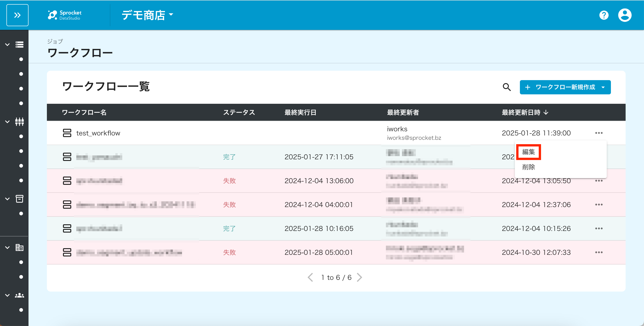Open the help question mark icon

pyautogui.click(x=604, y=15)
